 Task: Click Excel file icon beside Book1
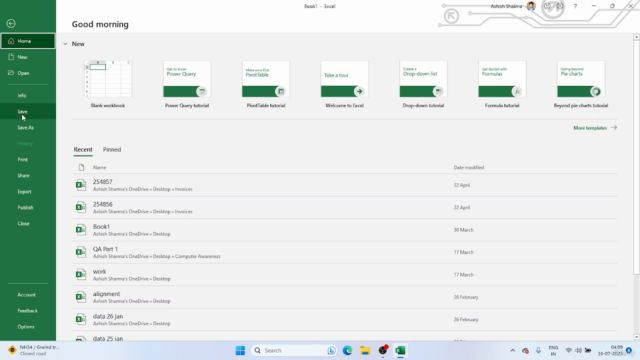(81, 230)
